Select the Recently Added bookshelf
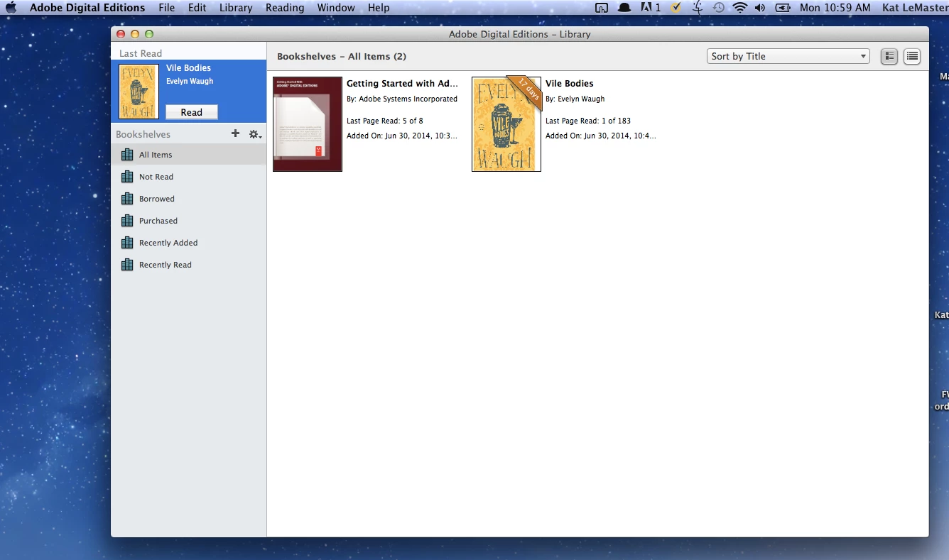 click(189, 243)
